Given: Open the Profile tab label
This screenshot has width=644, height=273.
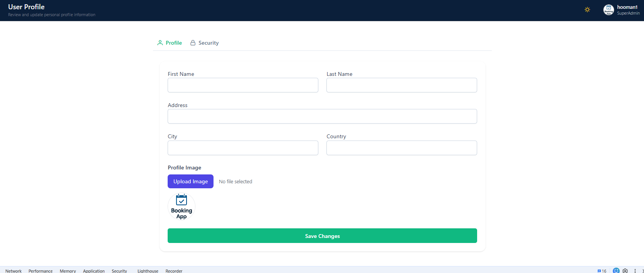Looking at the screenshot, I should (174, 43).
